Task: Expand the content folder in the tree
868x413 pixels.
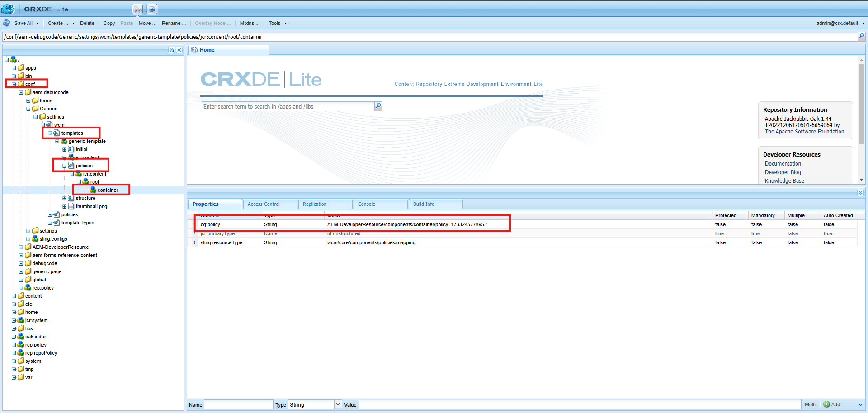Action: click(x=14, y=296)
